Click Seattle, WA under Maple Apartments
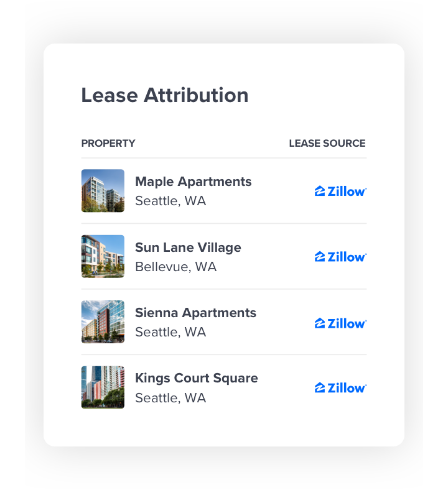 [x=170, y=201]
